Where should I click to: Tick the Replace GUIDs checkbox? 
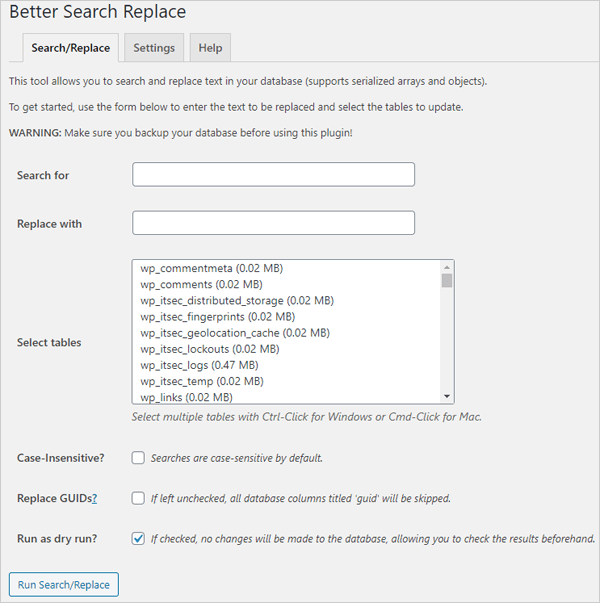[x=138, y=498]
